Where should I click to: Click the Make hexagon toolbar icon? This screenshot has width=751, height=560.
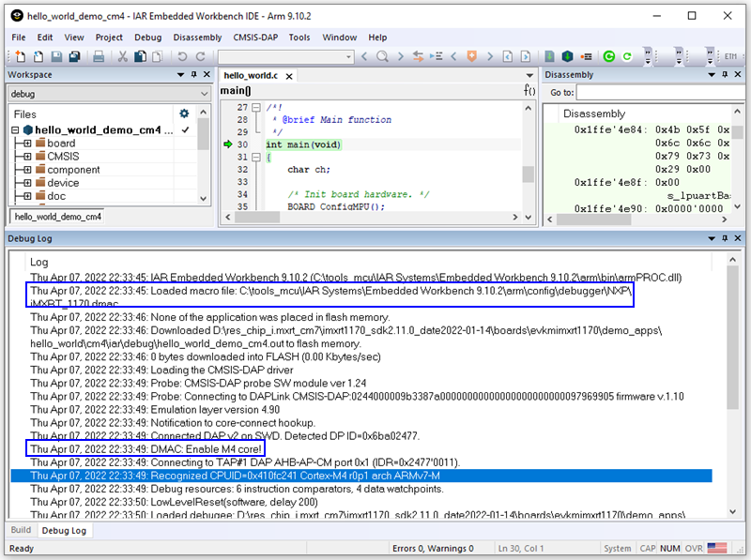tap(568, 56)
